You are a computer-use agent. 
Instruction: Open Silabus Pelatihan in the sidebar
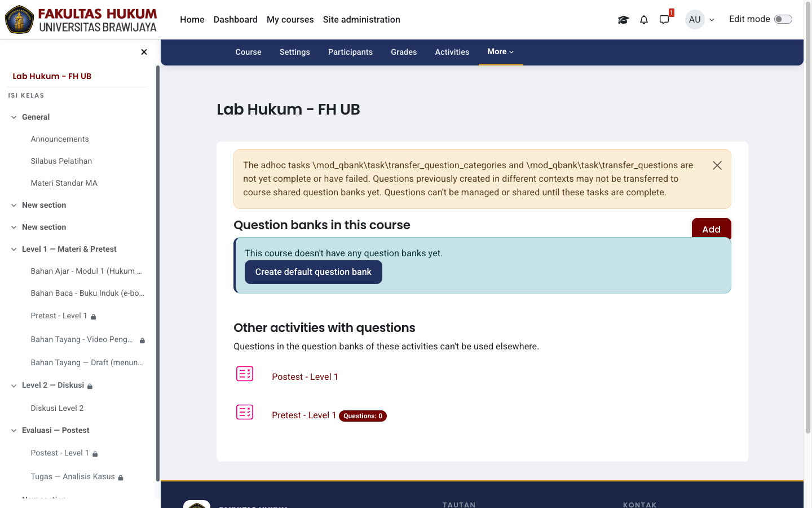click(x=61, y=161)
